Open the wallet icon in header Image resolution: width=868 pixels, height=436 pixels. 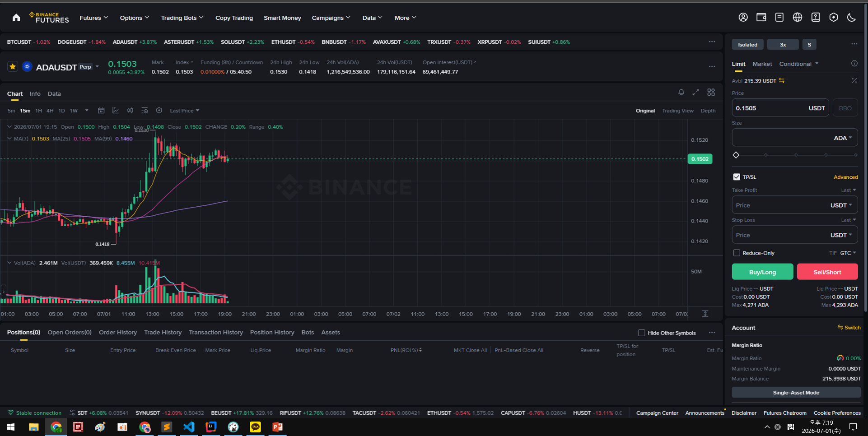(x=761, y=17)
